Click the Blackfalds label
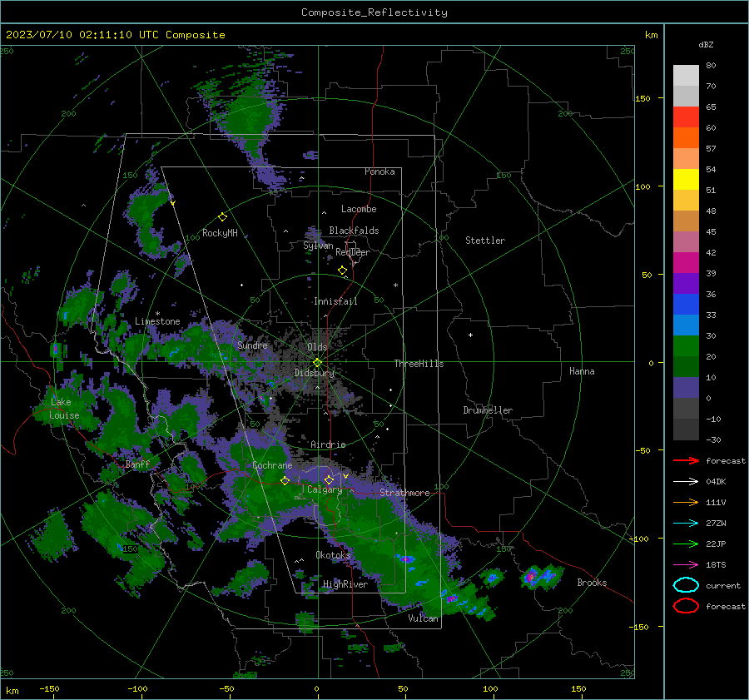The width and height of the screenshot is (749, 700). [x=354, y=231]
